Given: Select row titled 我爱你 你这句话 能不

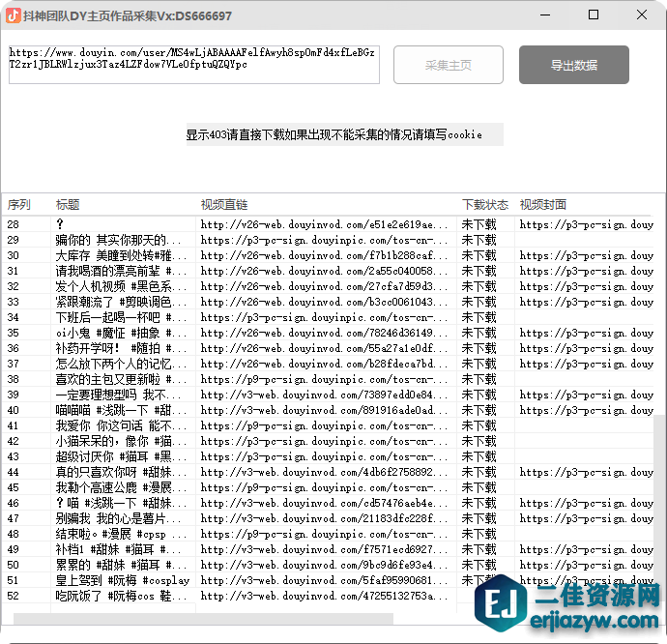Looking at the screenshot, I should point(328,425).
